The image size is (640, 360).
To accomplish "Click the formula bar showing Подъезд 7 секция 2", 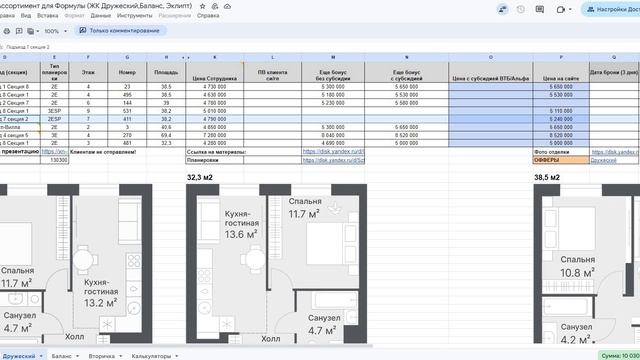I will coord(28,47).
